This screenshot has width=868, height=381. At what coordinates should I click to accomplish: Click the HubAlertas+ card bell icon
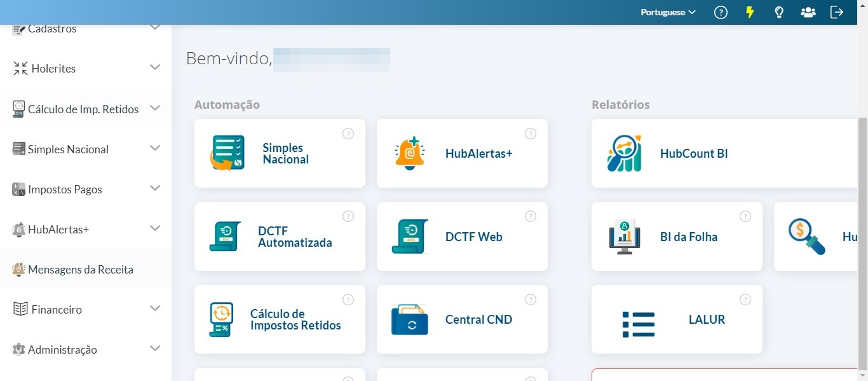(410, 153)
